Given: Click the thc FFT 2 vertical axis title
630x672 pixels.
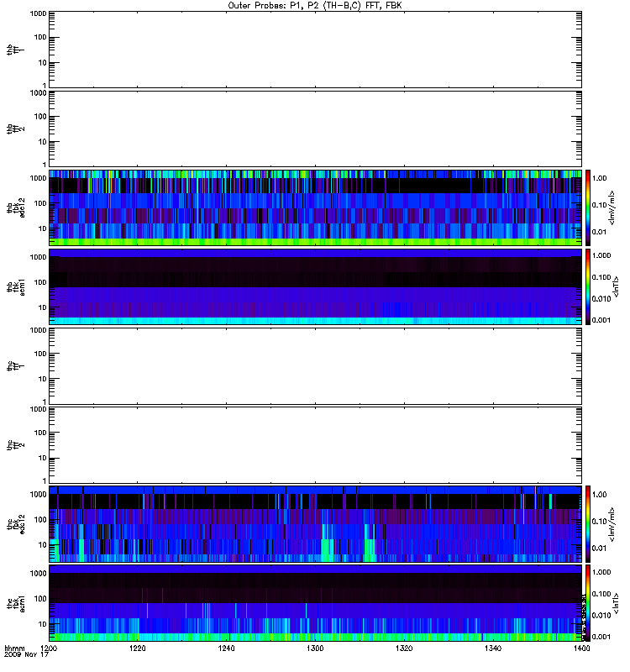Looking at the screenshot, I should 15,445.
